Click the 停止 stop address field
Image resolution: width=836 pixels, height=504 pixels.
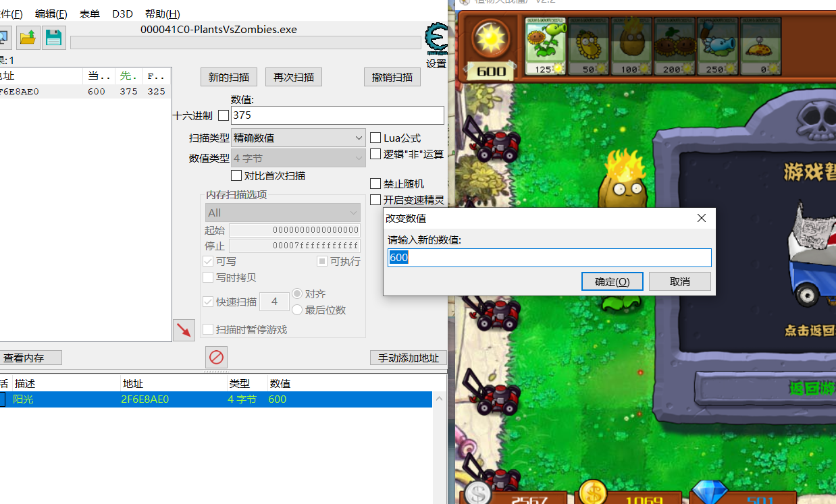pyautogui.click(x=294, y=246)
